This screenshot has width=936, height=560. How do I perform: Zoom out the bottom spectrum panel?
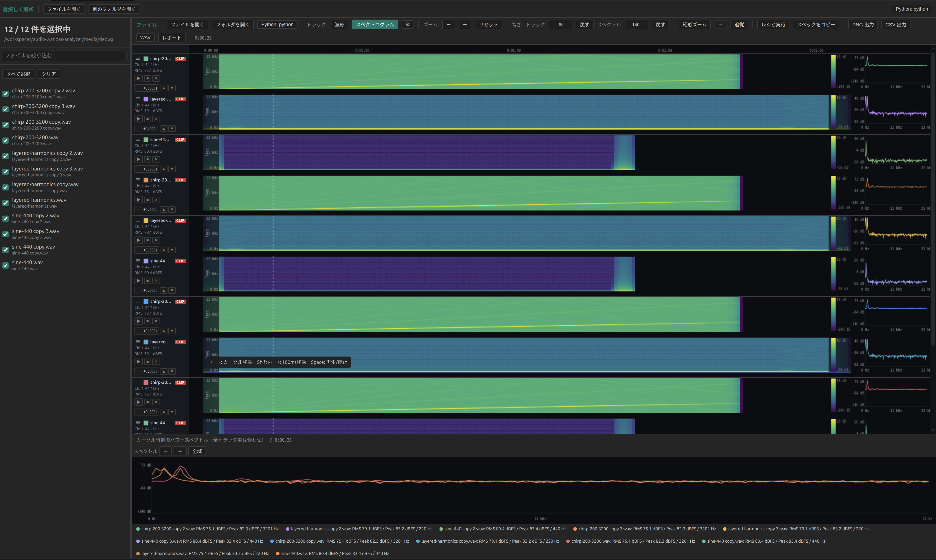166,451
